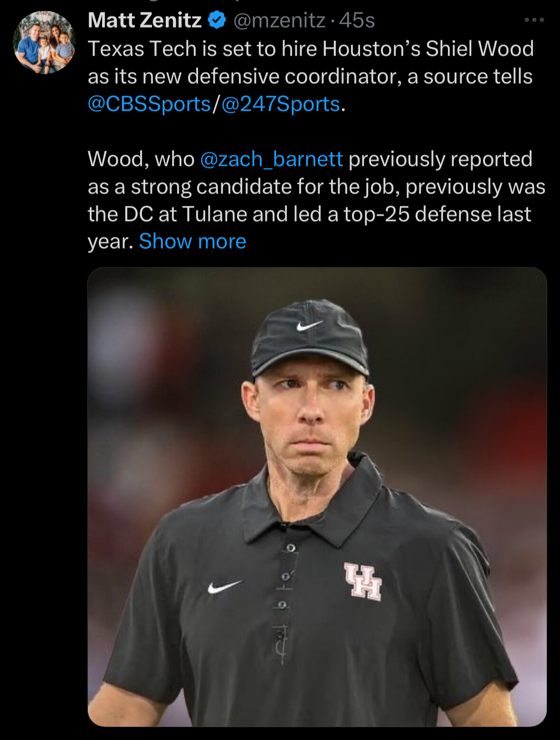Click the 45s tweet timestamp
560x740 pixels.
[x=357, y=20]
